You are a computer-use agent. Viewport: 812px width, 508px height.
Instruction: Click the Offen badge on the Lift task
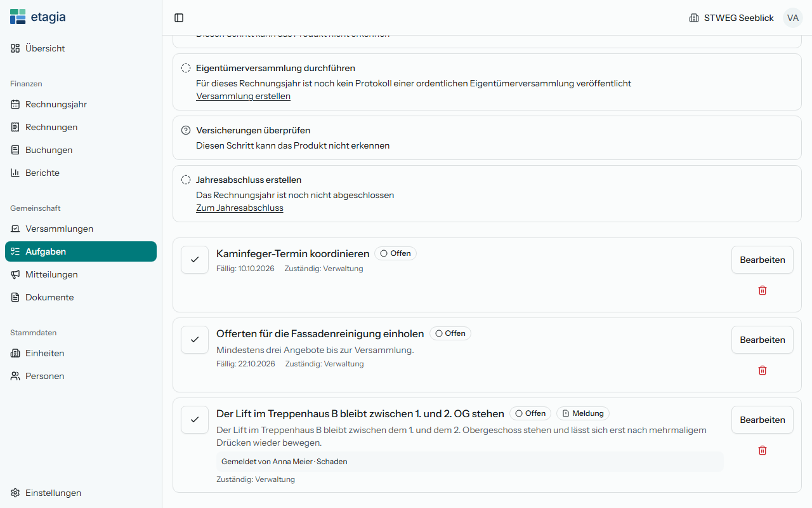[530, 413]
